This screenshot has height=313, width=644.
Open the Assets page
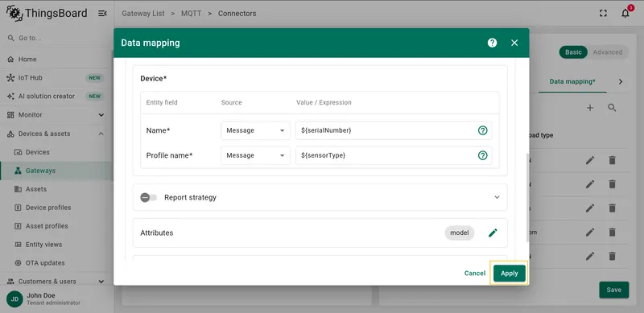[56, 189]
